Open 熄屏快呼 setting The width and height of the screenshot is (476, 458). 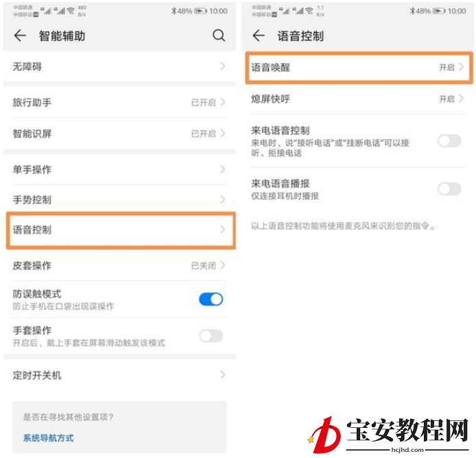coord(357,99)
